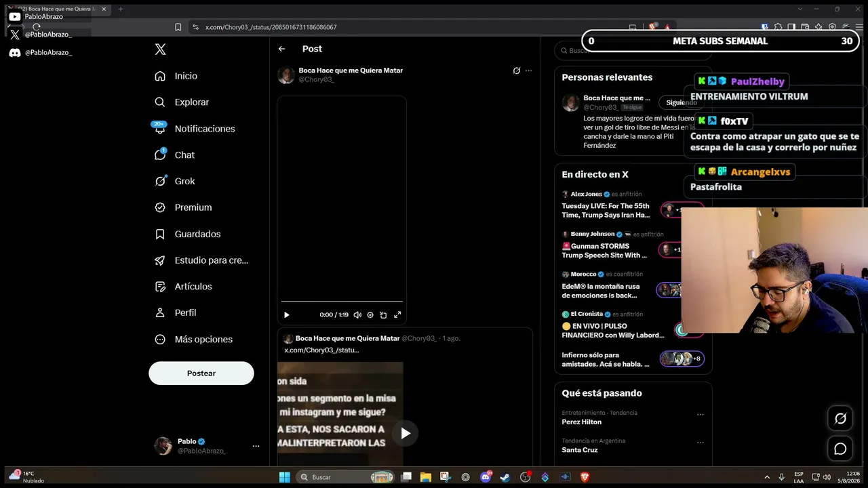Open options for the Santa Cruz trend
This screenshot has width=868, height=488.
click(701, 443)
